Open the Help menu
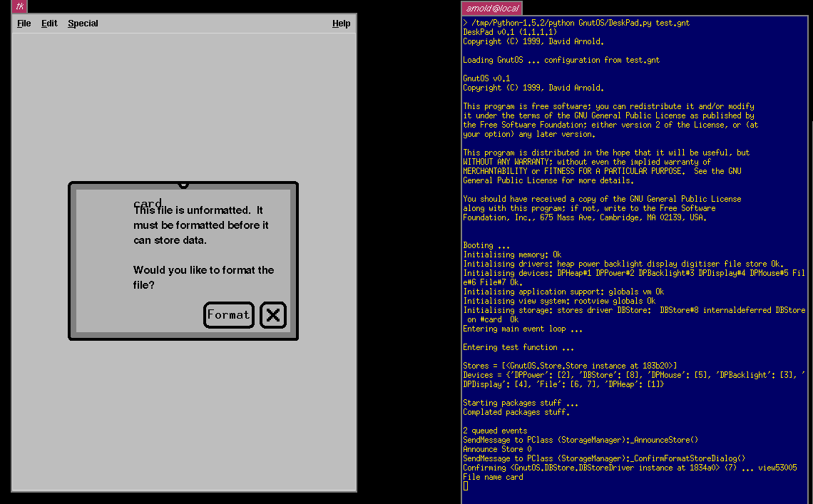Image resolution: width=813 pixels, height=504 pixels. click(x=341, y=24)
